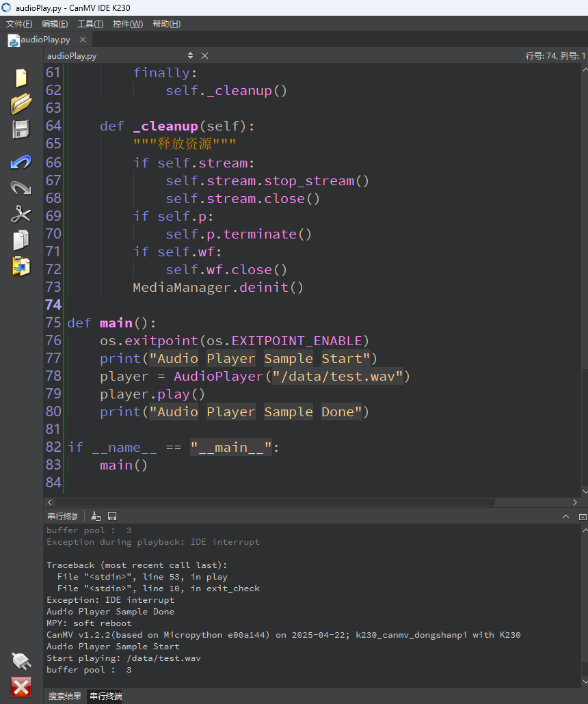Open the 文件(F) menu
This screenshot has width=588, height=704.
pos(19,24)
